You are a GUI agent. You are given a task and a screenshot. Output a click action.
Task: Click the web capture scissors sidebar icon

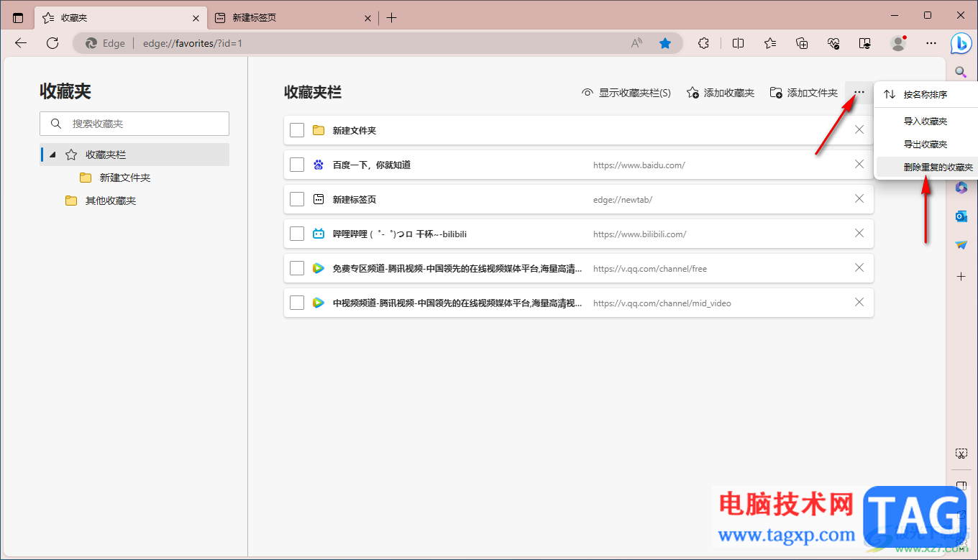961,454
